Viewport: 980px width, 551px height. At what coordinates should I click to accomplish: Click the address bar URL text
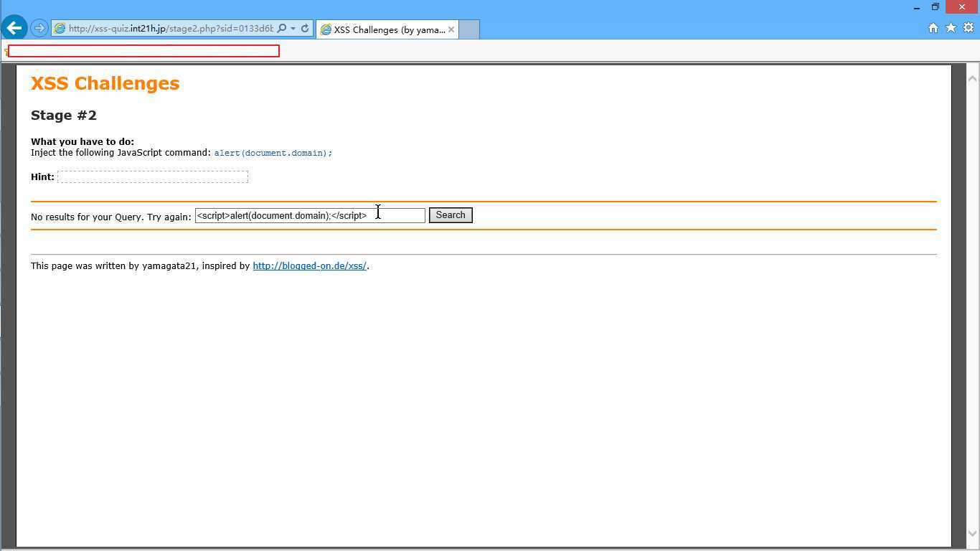(x=171, y=29)
